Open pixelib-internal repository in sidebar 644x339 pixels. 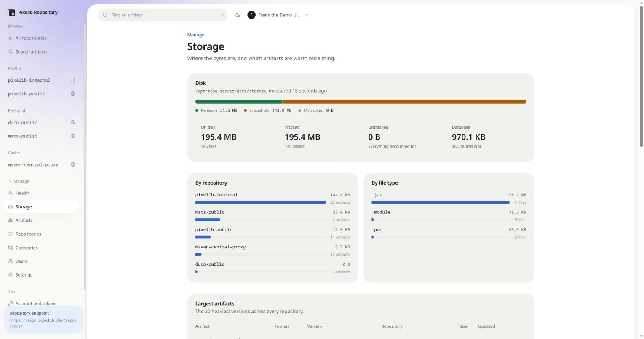pos(42,80)
